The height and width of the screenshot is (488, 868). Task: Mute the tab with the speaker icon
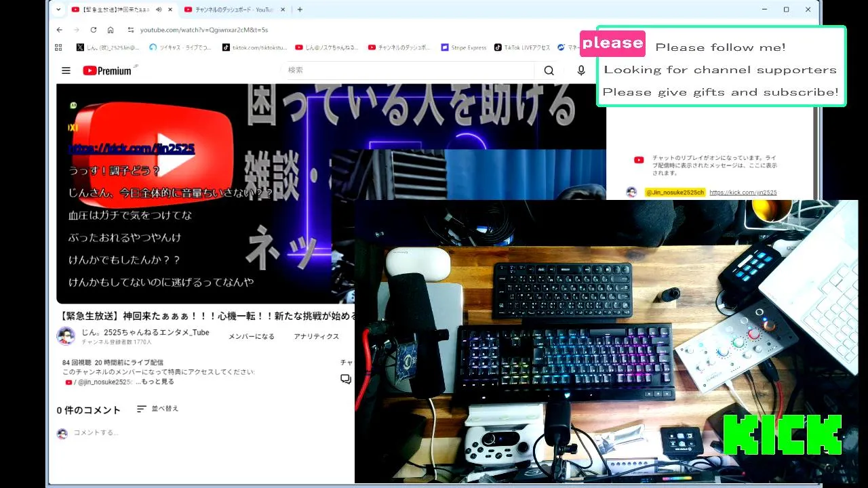(159, 9)
